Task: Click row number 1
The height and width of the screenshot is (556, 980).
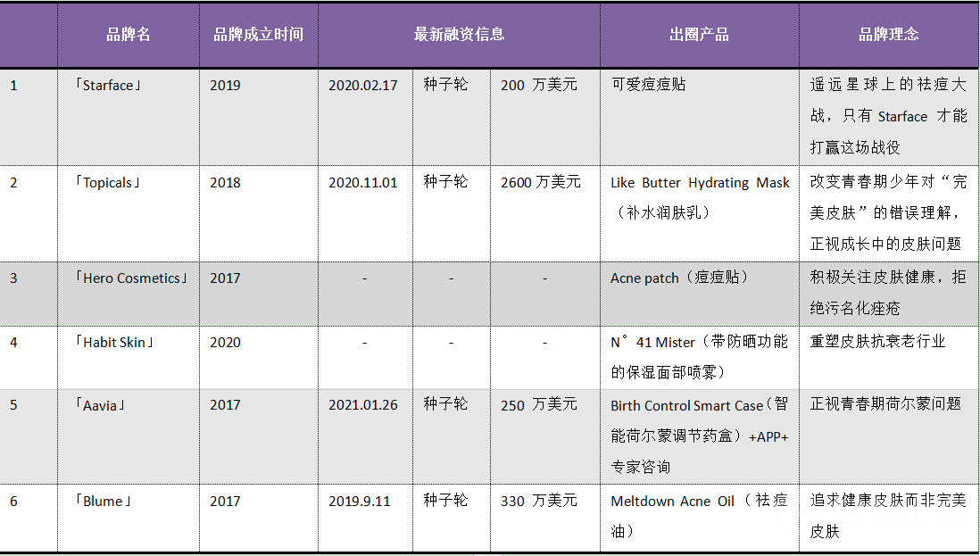Action: [13, 85]
